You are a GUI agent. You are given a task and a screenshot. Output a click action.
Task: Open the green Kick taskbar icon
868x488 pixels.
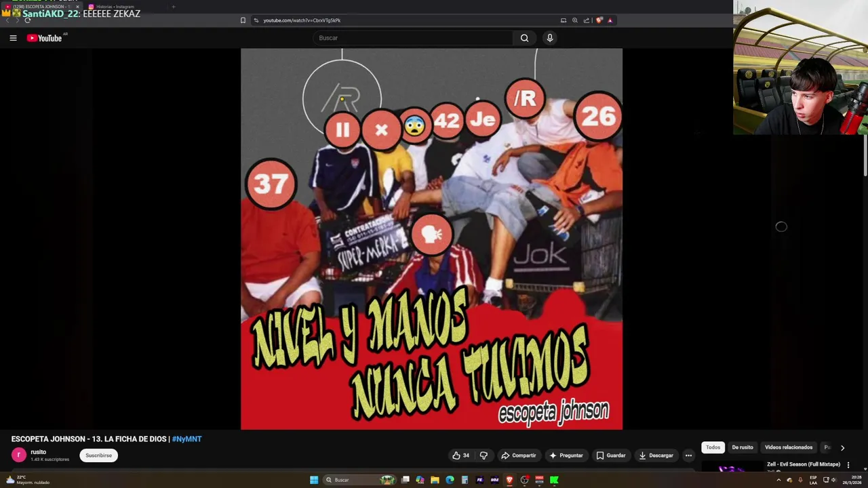554,480
